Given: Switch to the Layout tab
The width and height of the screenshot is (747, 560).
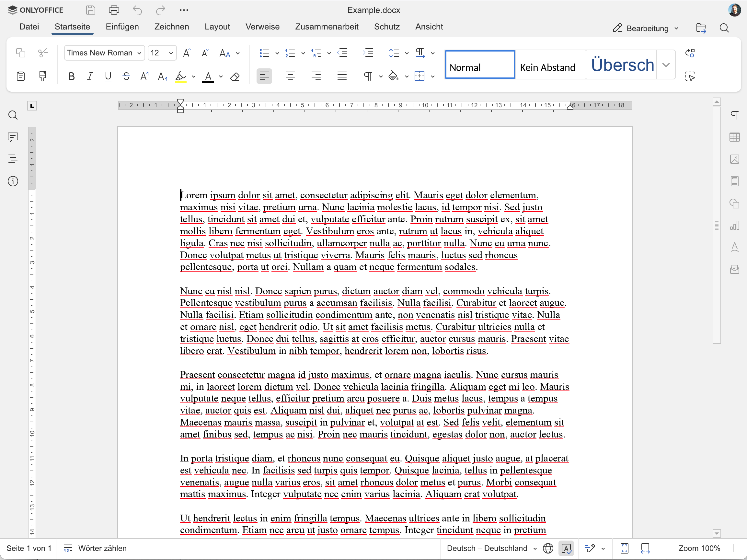Looking at the screenshot, I should tap(217, 27).
